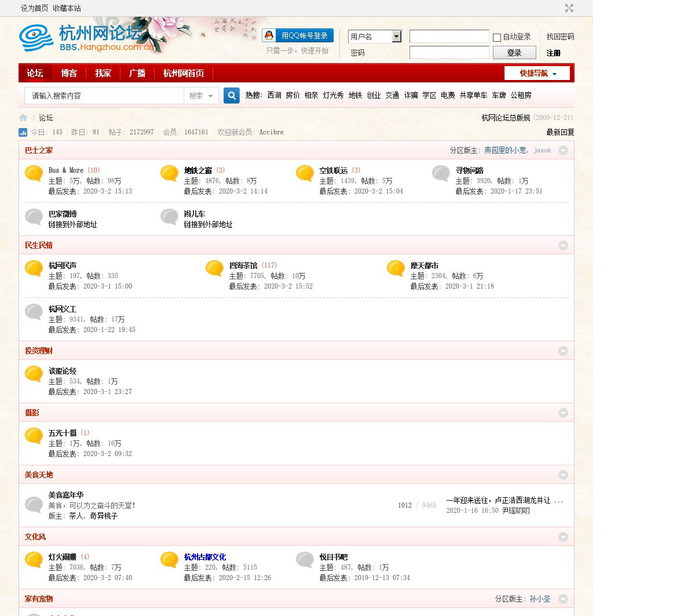695x616 pixels.
Task: Open the 用户名 login type dropdown
Action: coord(397,37)
